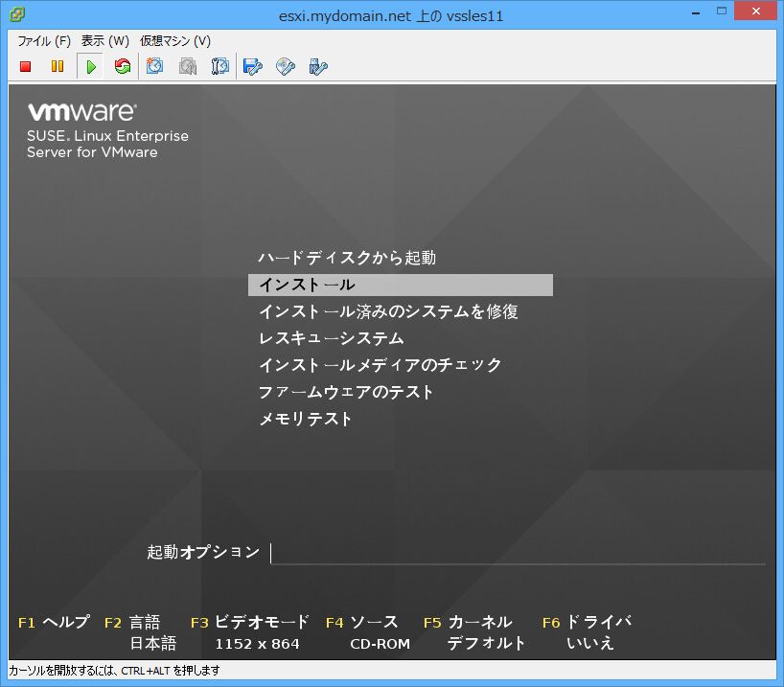Select レスキューシステム boot entry
Viewport: 784px width, 687px height.
[x=331, y=338]
